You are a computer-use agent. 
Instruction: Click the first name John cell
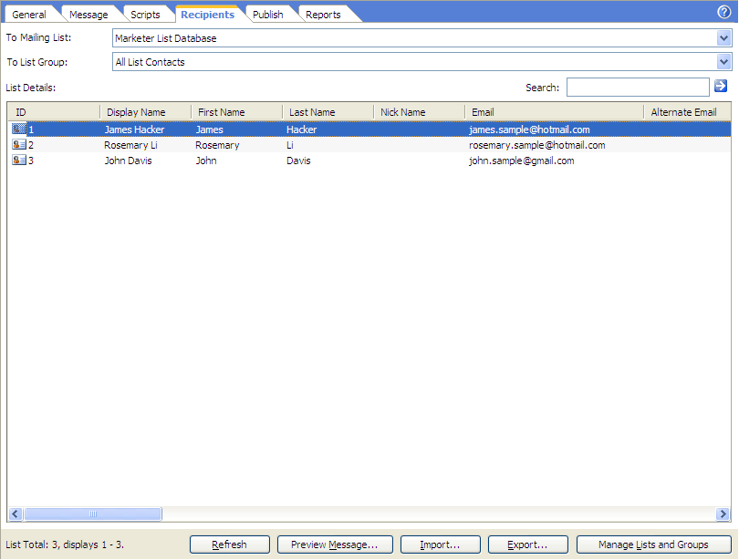point(206,161)
